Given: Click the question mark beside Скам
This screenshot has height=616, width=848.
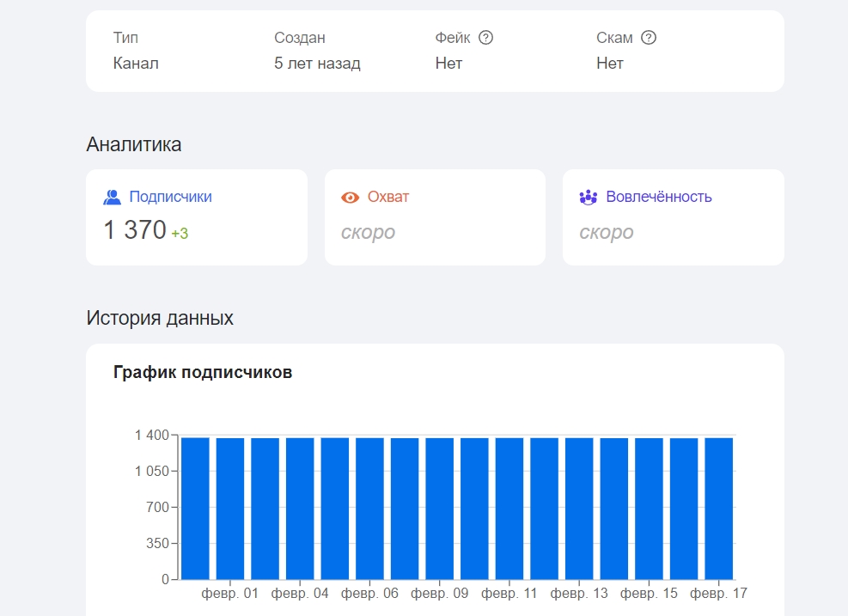Looking at the screenshot, I should coord(649,38).
